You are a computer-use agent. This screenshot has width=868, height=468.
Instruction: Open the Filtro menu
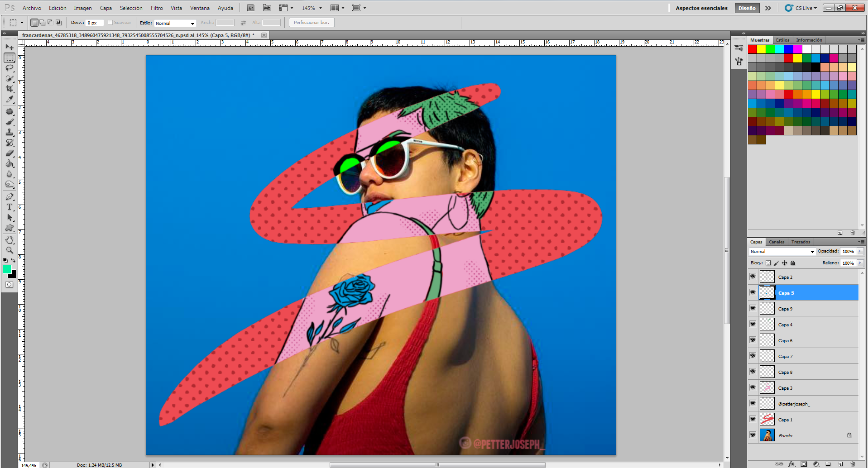point(157,8)
